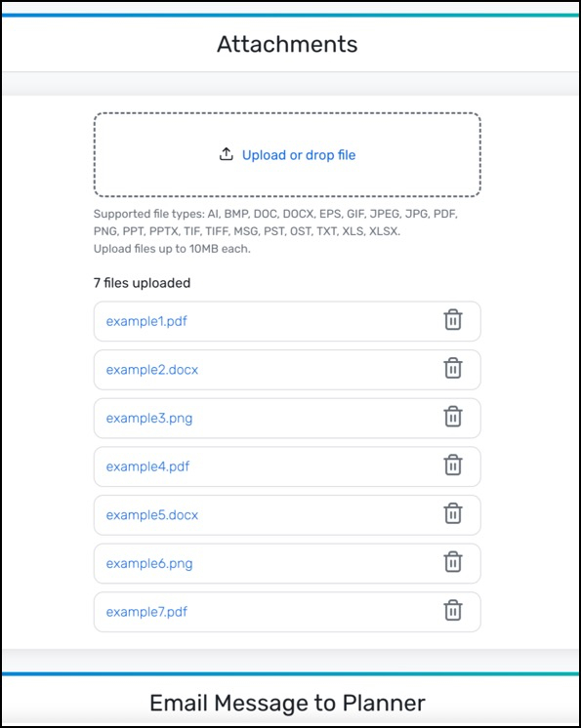Open the example7.pdf attachment
The width and height of the screenshot is (581, 728).
pos(146,612)
